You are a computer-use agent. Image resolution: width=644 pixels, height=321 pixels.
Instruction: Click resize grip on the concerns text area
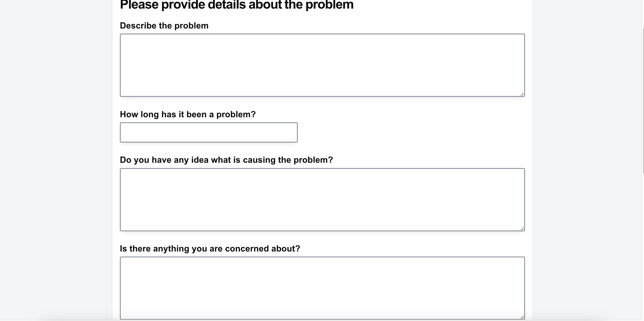522,317
